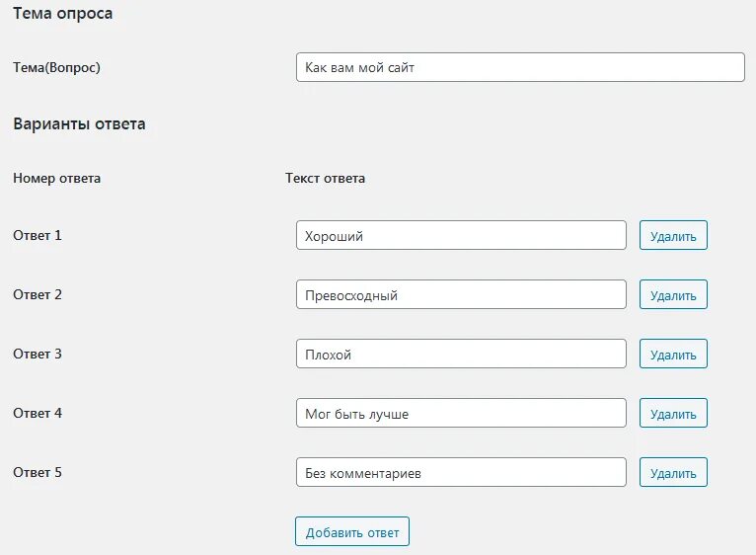The width and height of the screenshot is (756, 555).
Task: Focus the Мог быть лучше field
Action: tap(461, 414)
